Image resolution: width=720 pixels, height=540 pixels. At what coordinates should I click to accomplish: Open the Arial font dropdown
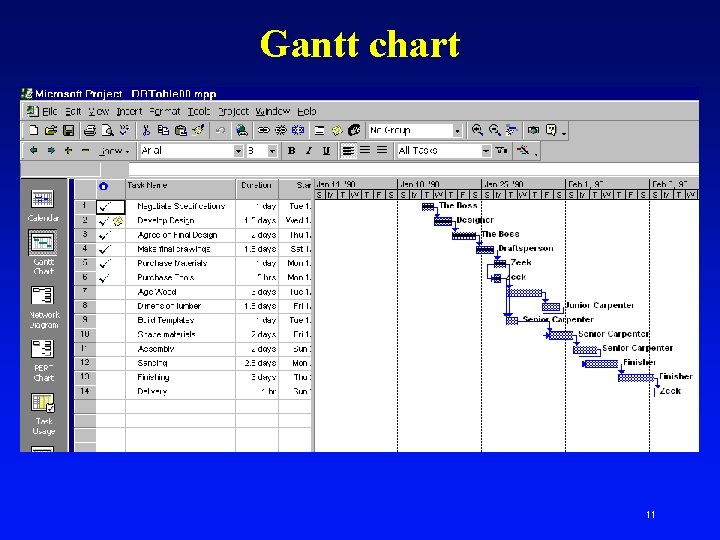(x=238, y=151)
